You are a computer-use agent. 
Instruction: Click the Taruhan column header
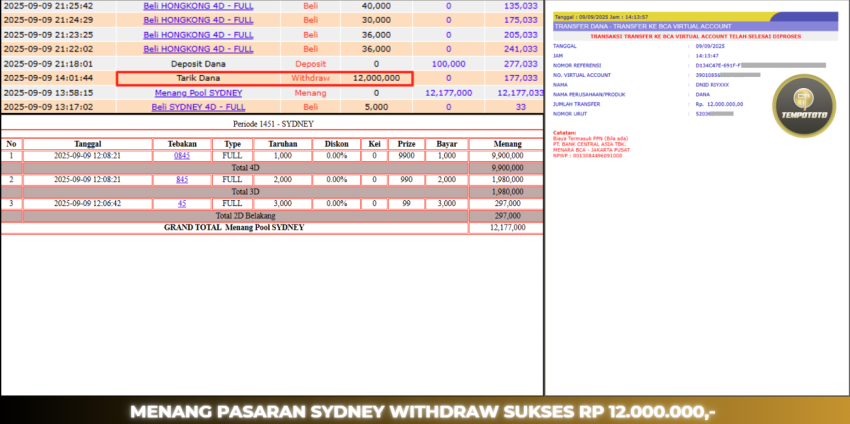point(283,144)
